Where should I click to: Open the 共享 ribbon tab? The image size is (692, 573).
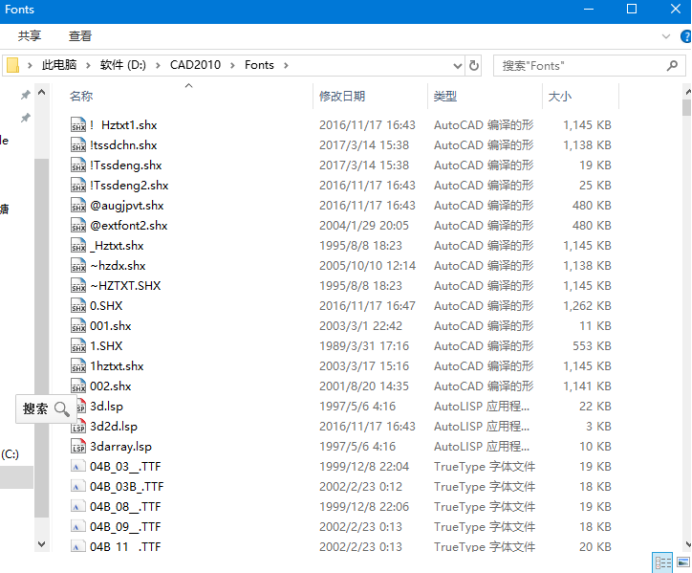(29, 36)
